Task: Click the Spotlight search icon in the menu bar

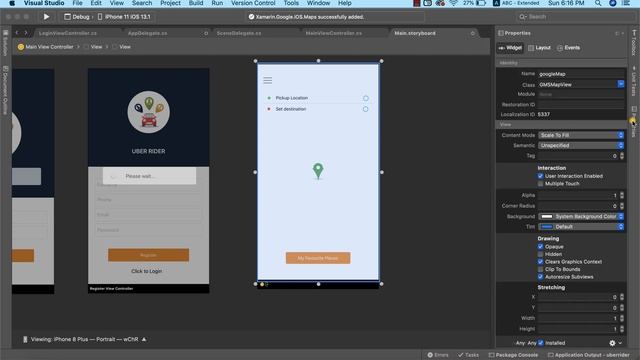Action: 598,3
